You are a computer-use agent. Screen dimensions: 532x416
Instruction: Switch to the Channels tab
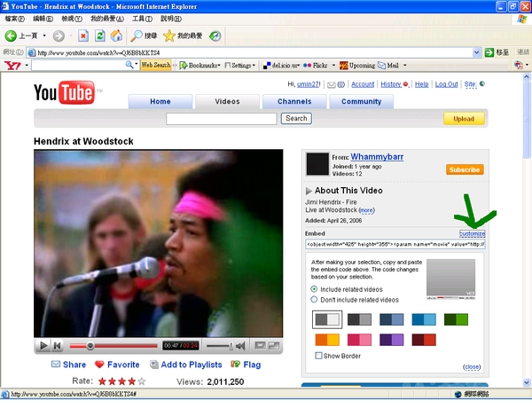[x=294, y=101]
